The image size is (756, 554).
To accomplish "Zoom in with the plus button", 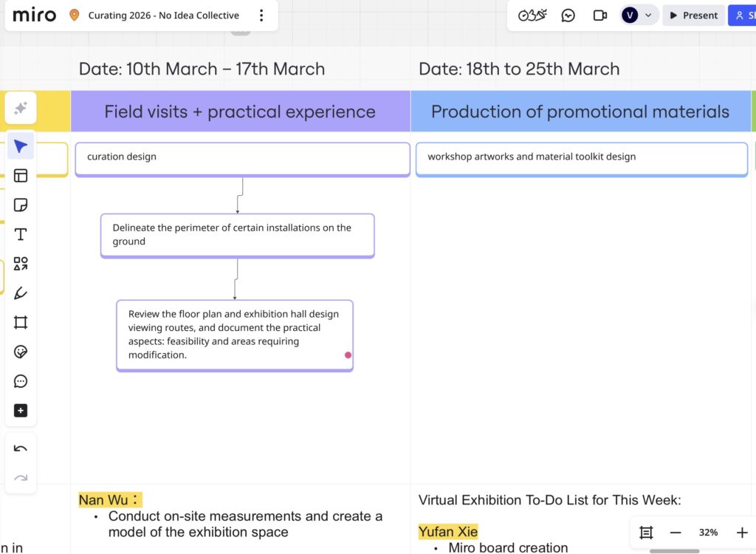I will (742, 533).
